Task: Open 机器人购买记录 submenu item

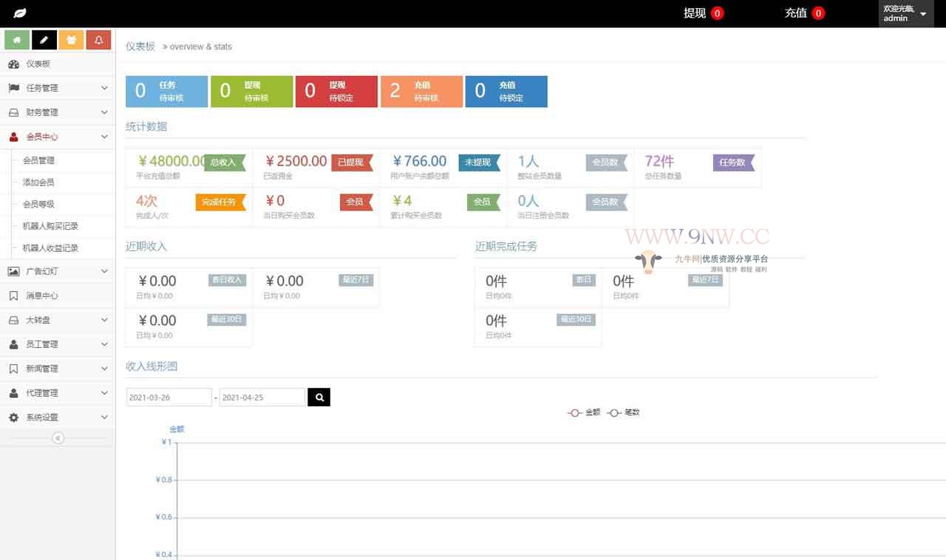Action: pos(50,226)
